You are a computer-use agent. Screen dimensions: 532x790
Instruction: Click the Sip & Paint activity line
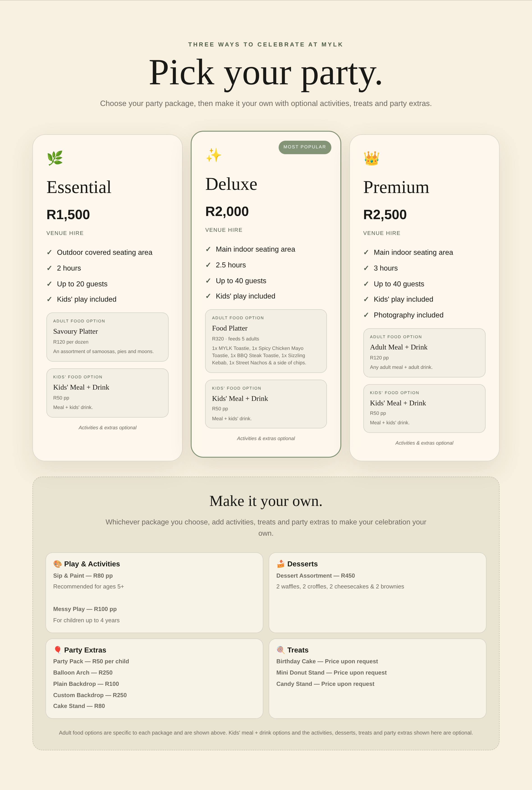coord(83,576)
